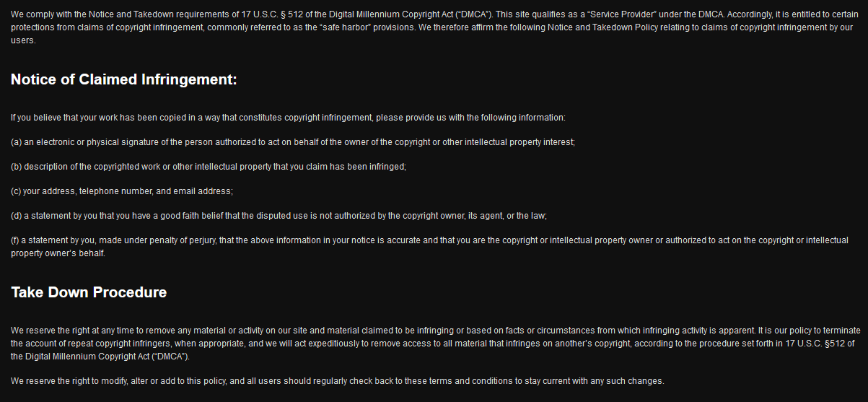Click item (c) address, telephone number, email
The width and height of the screenshot is (868, 402).
pos(122,191)
